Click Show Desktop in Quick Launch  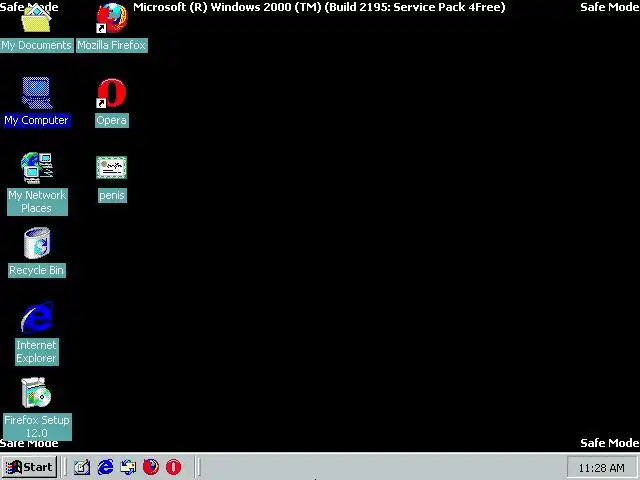[82, 467]
